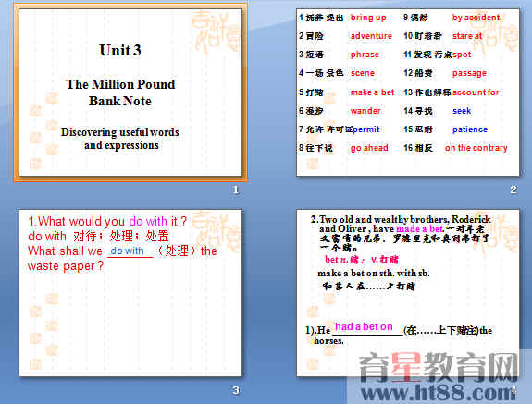The image size is (532, 404).
Task: Click the blue word 'seek' on slide 2
Action: point(462,111)
